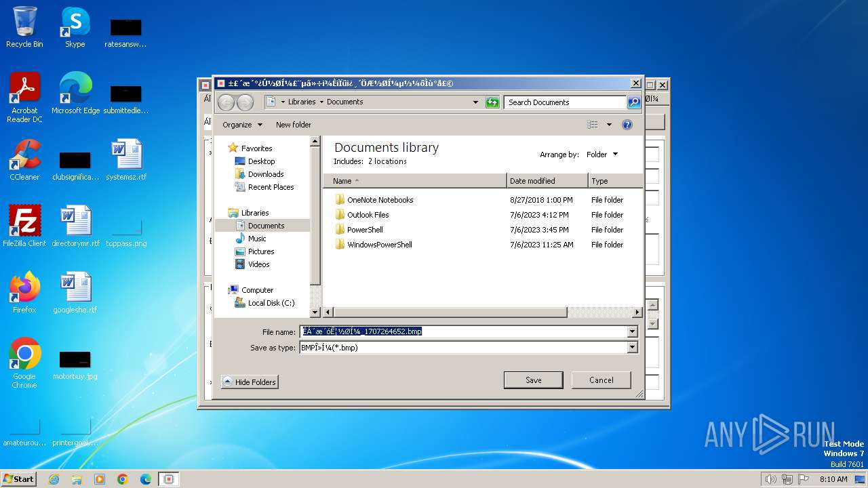This screenshot has height=488, width=868.
Task: Click the 2 locations link
Action: pyautogui.click(x=387, y=161)
